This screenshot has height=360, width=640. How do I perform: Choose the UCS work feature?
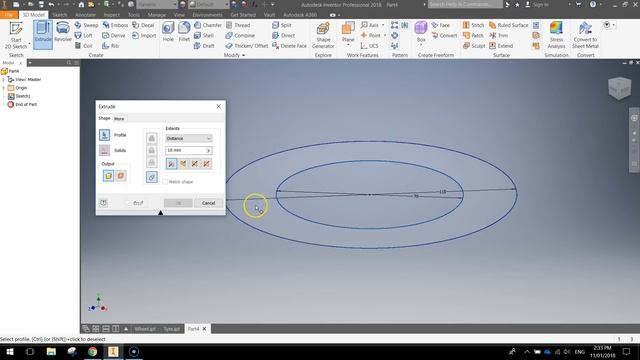point(369,46)
